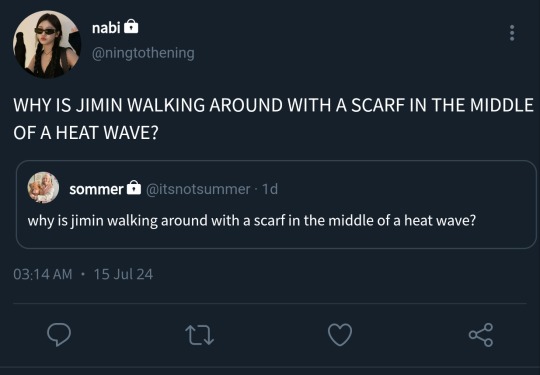Screen dimensions: 540x375
Task: Click the lock icon beside nabi
Action: point(131,27)
